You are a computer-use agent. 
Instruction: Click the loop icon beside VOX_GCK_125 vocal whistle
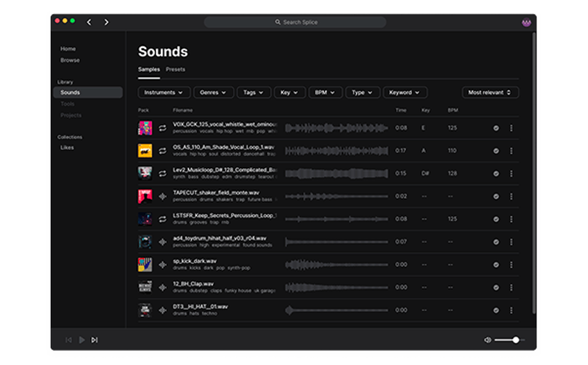pyautogui.click(x=163, y=128)
